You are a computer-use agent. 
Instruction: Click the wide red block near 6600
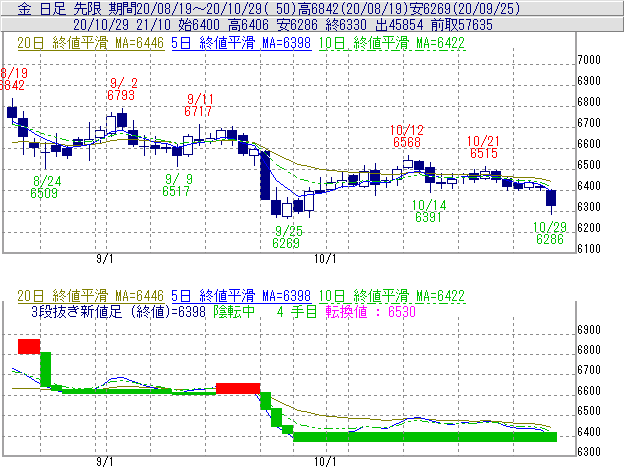238,389
